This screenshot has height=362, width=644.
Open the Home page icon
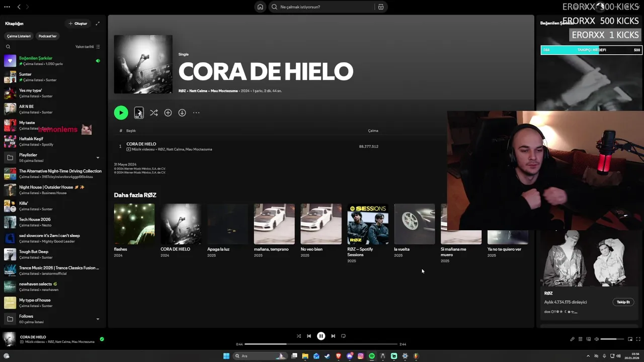(260, 7)
